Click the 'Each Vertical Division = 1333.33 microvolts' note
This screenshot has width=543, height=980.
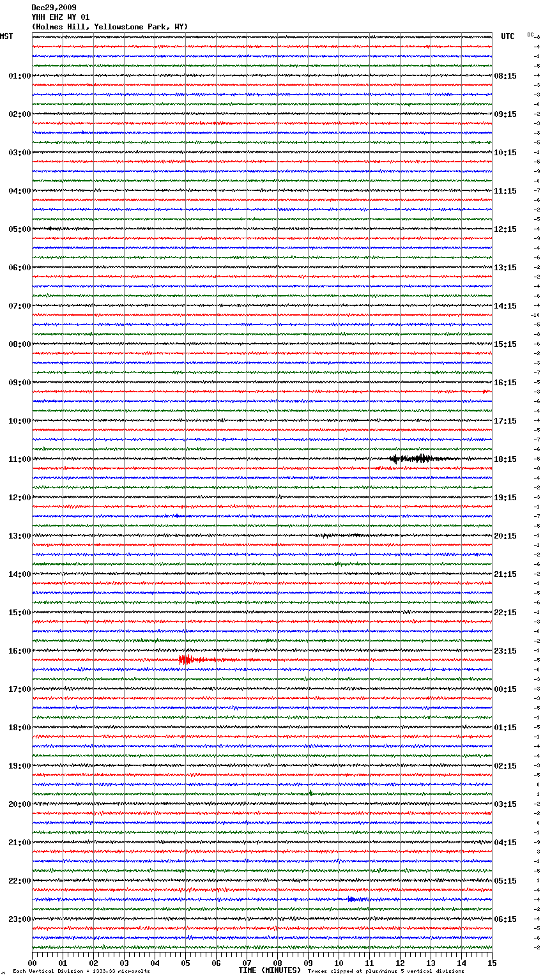[x=81, y=971]
